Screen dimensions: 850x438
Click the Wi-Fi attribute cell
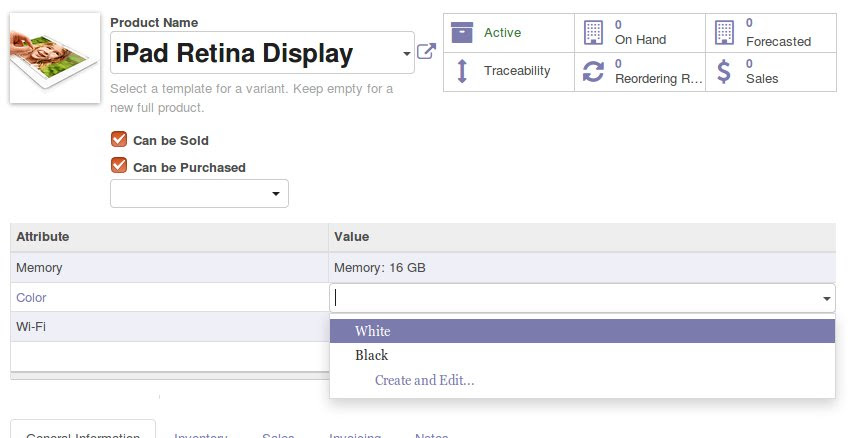[169, 327]
